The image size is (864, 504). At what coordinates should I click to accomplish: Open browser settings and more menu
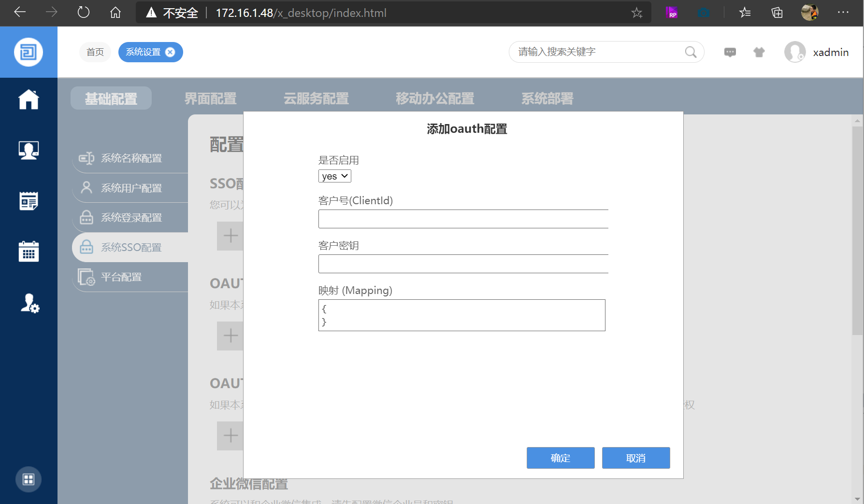click(843, 13)
